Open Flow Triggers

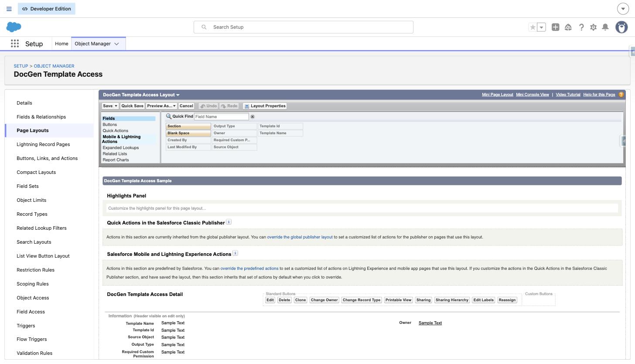(x=32, y=339)
